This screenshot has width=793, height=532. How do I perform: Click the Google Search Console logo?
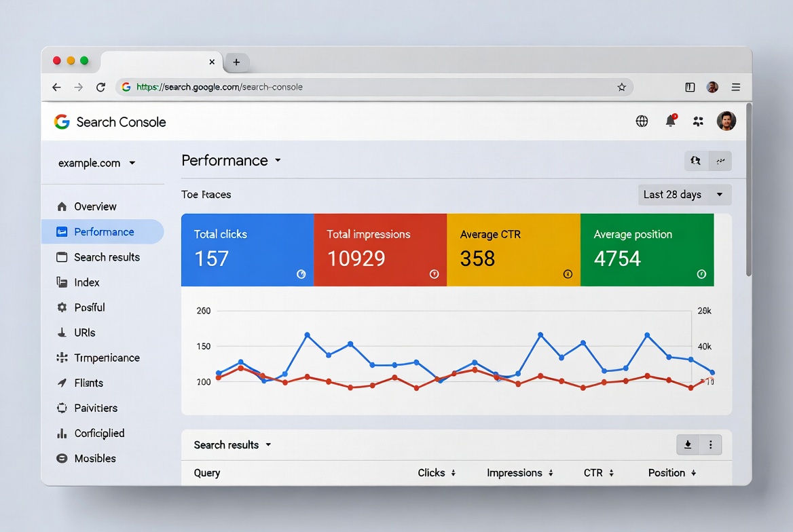(110, 121)
